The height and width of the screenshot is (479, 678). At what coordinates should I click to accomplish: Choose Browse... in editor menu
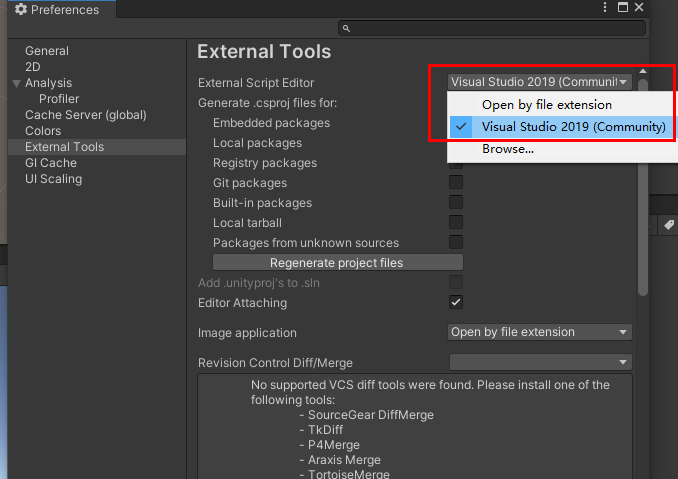562,149
